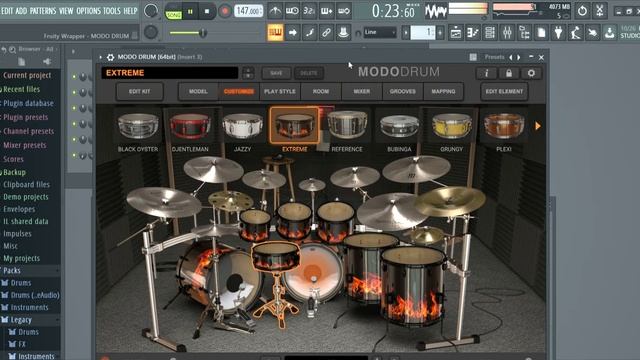This screenshot has height=360, width=640.
Task: Open MODO DRUM plugin options gear icon
Action: pyautogui.click(x=110, y=57)
